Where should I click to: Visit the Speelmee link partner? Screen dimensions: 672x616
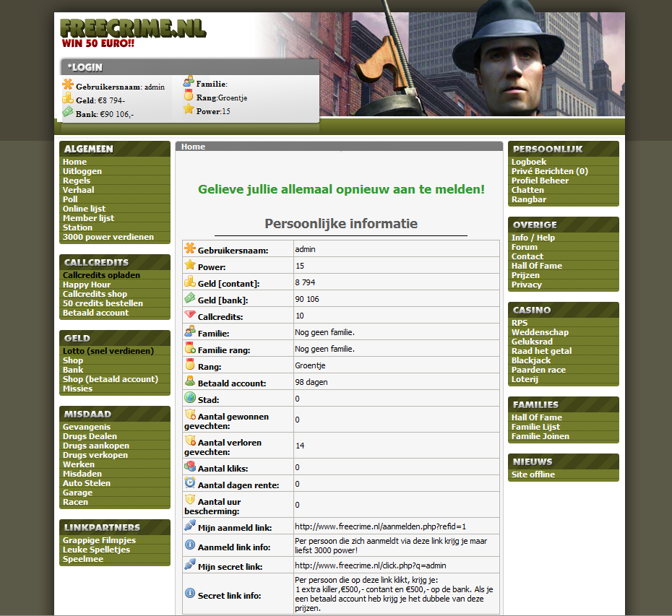(82, 559)
